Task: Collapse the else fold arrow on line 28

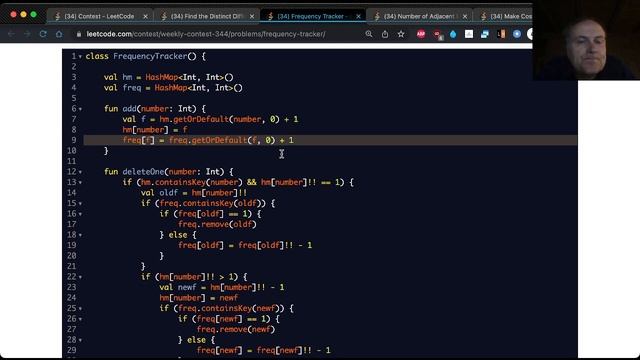Action: (x=80, y=340)
